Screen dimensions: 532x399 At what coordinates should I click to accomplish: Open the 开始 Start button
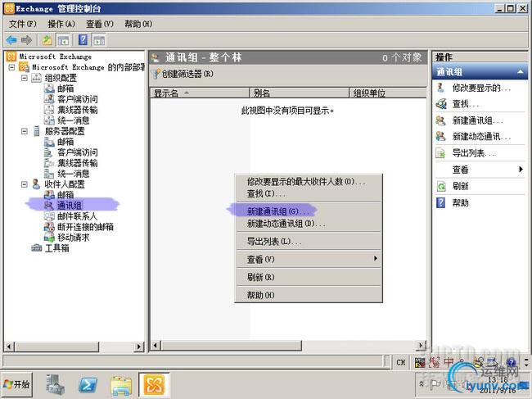click(17, 385)
